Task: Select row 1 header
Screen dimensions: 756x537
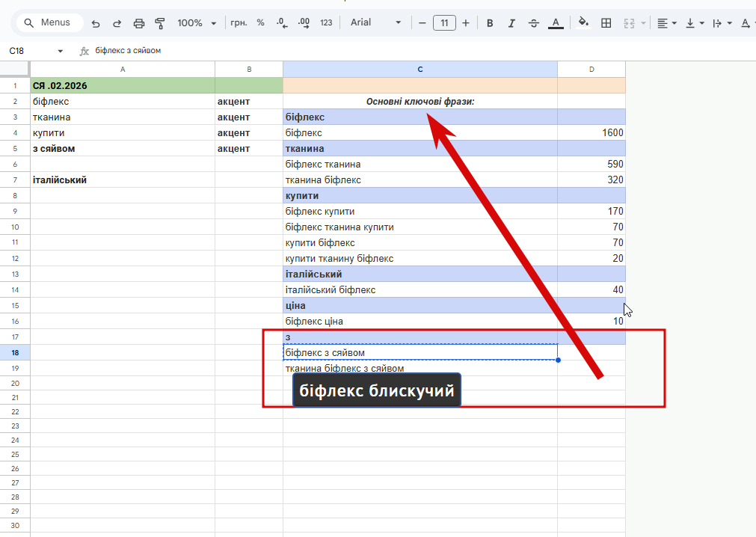Action: [x=15, y=86]
